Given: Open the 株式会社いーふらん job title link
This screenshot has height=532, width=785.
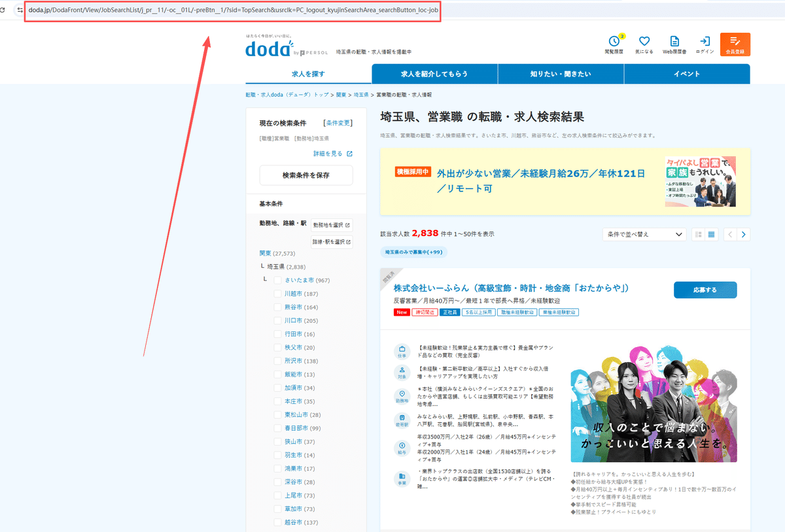Looking at the screenshot, I should 512,288.
